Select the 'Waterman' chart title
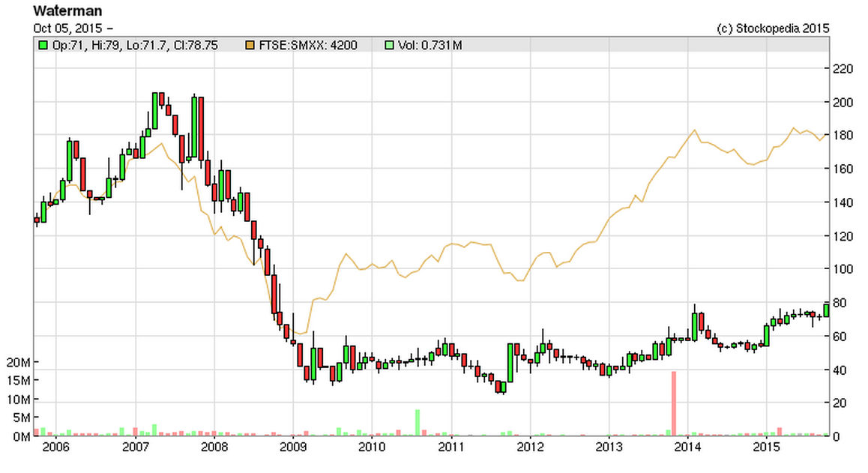868x473 pixels. coord(67,10)
